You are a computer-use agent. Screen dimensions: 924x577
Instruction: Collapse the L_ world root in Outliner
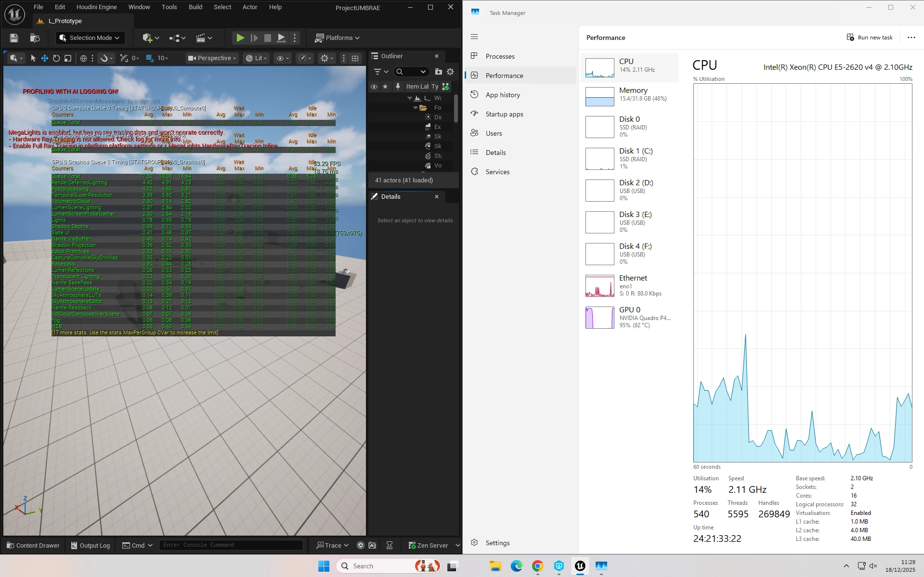coord(410,98)
